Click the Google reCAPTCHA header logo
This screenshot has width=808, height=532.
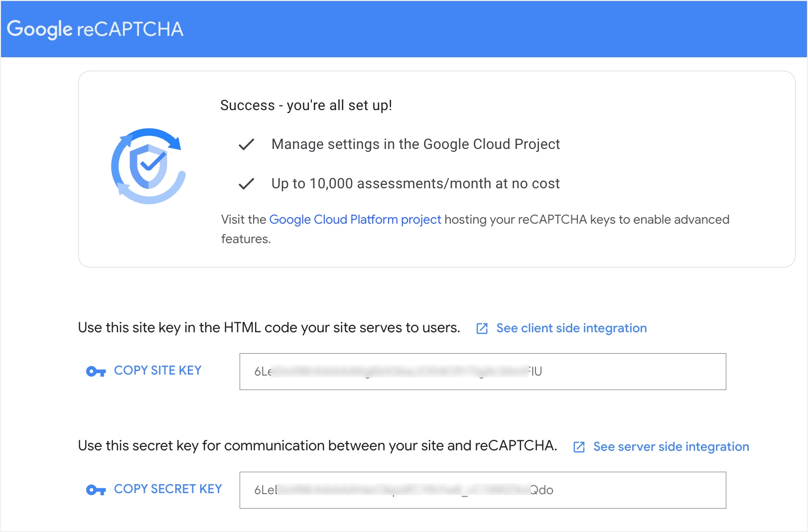point(95,29)
